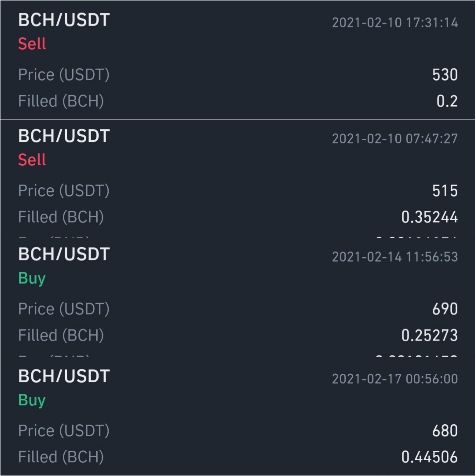This screenshot has width=476, height=476.
Task: Select the Buy label priced at 690
Action: tap(32, 278)
